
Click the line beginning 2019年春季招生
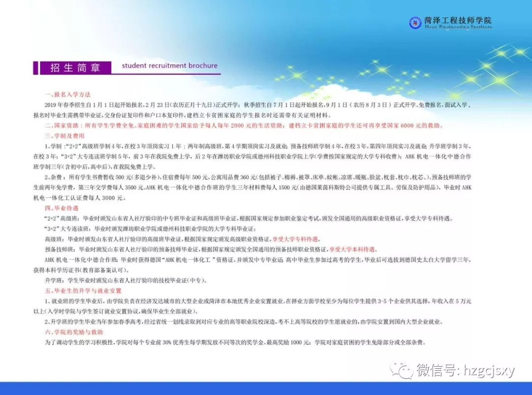[258, 105]
